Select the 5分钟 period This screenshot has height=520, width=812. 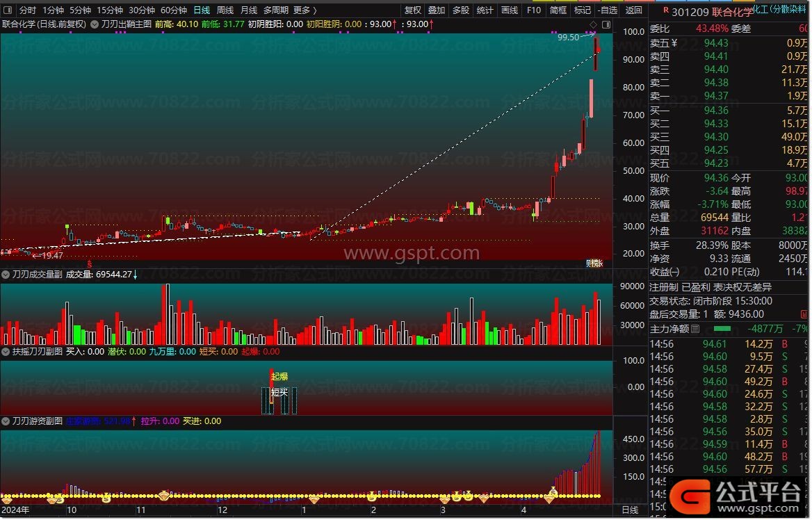click(80, 10)
